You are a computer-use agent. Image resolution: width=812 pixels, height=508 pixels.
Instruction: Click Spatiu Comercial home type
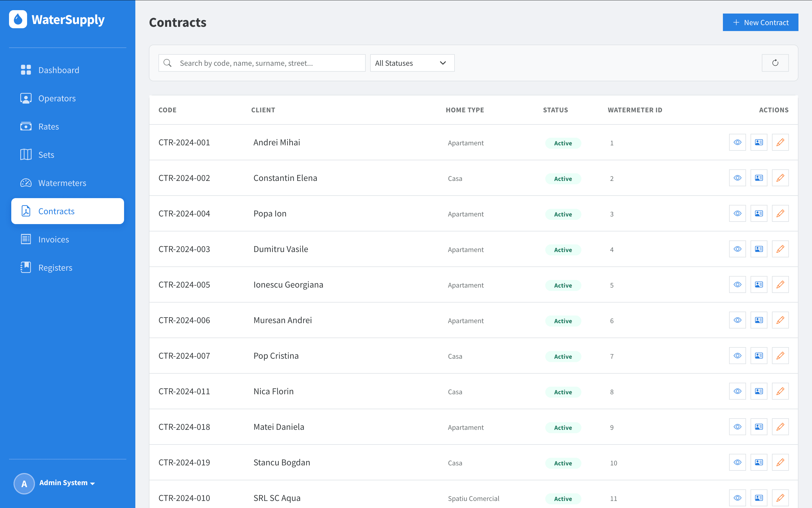(473, 499)
